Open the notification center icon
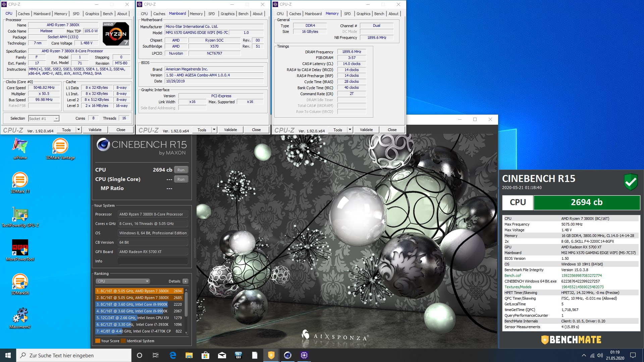Screen dimensions: 644x362 click(633, 355)
